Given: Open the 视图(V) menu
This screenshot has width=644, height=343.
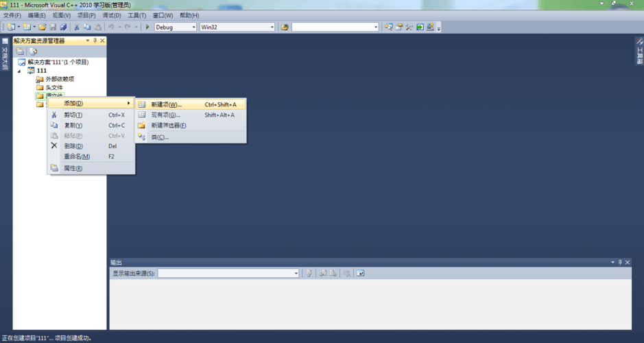Looking at the screenshot, I should click(x=62, y=15).
